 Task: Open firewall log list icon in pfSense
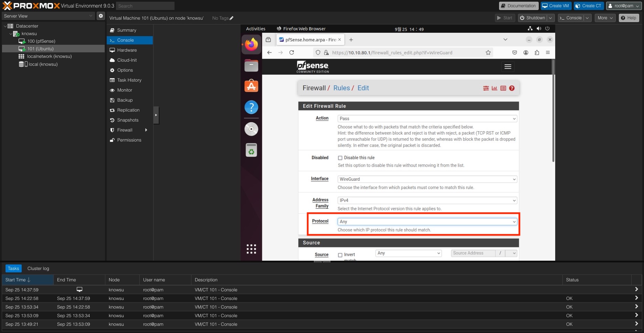click(x=503, y=88)
